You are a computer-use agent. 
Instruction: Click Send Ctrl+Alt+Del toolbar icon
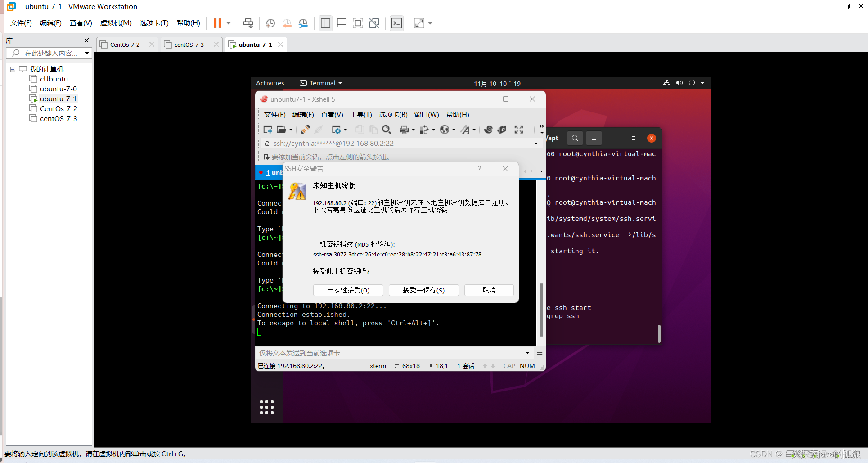[x=248, y=23]
